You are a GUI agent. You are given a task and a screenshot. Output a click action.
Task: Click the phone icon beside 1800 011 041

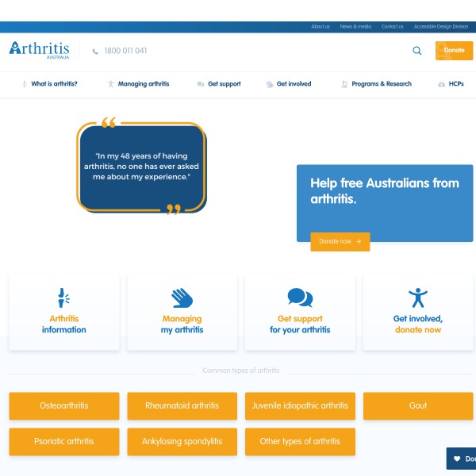point(96,51)
